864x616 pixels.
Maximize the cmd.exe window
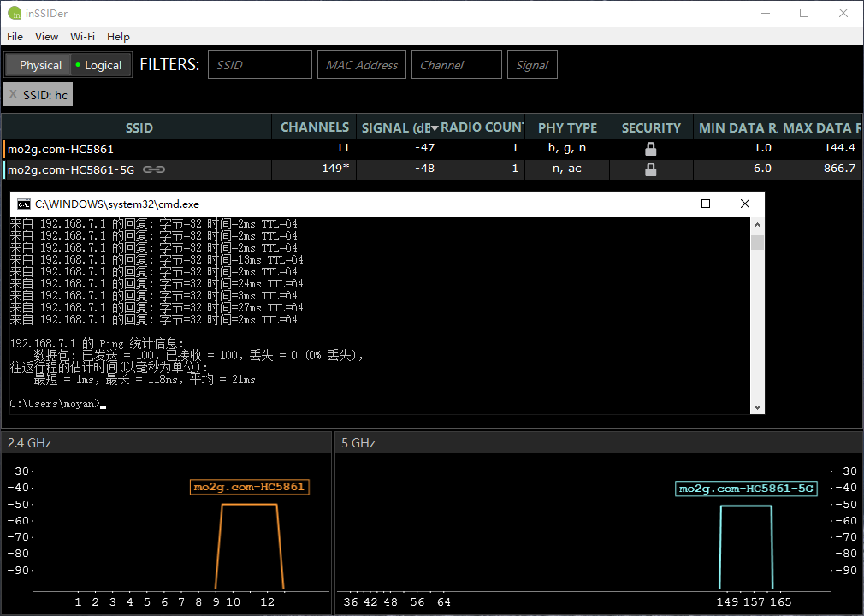[705, 204]
